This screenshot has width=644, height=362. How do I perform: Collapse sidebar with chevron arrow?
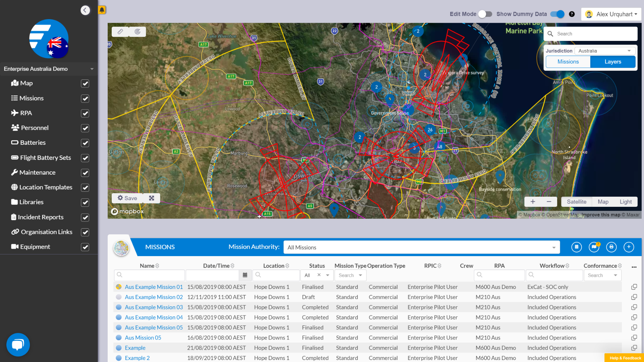(85, 10)
